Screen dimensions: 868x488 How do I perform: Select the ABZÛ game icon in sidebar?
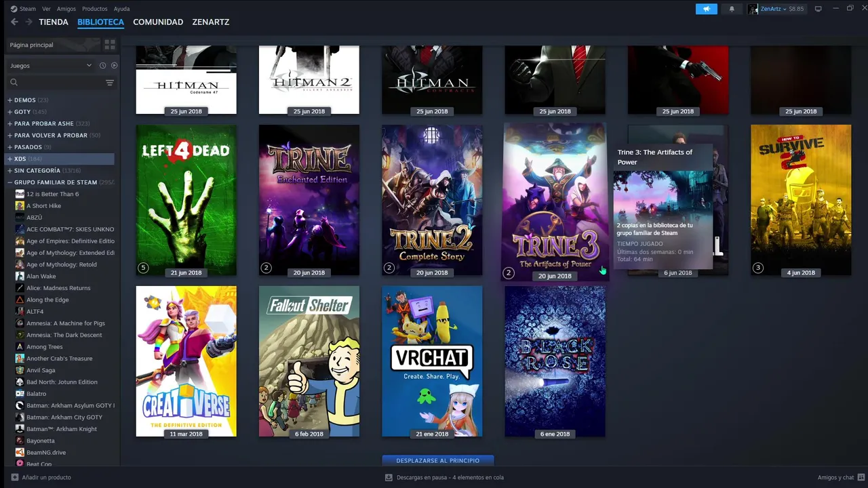(x=20, y=218)
